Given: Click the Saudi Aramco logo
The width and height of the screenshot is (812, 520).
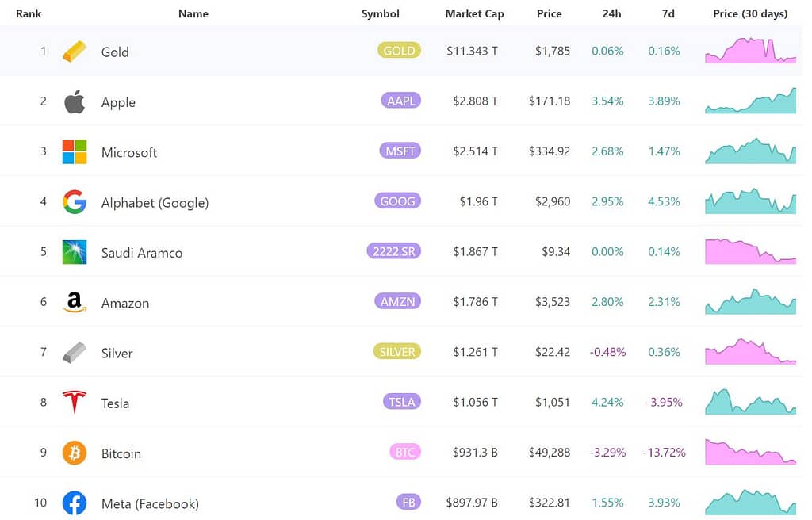Looking at the screenshot, I should coord(75,252).
